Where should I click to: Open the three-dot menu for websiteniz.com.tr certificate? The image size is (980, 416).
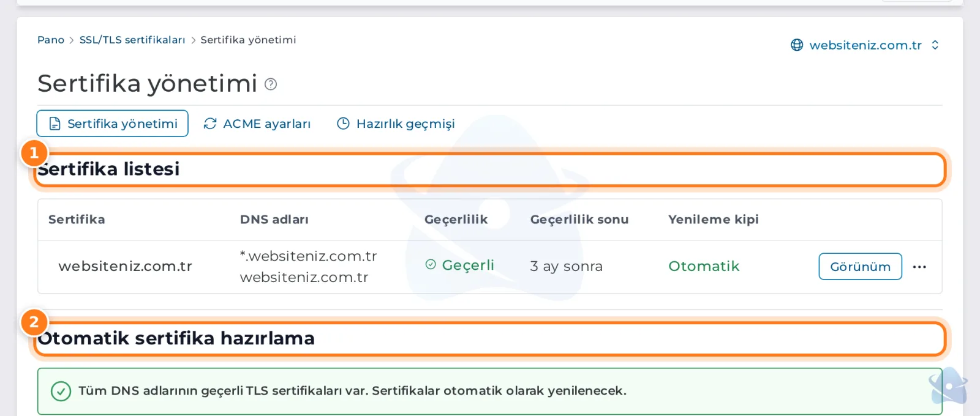click(x=919, y=267)
